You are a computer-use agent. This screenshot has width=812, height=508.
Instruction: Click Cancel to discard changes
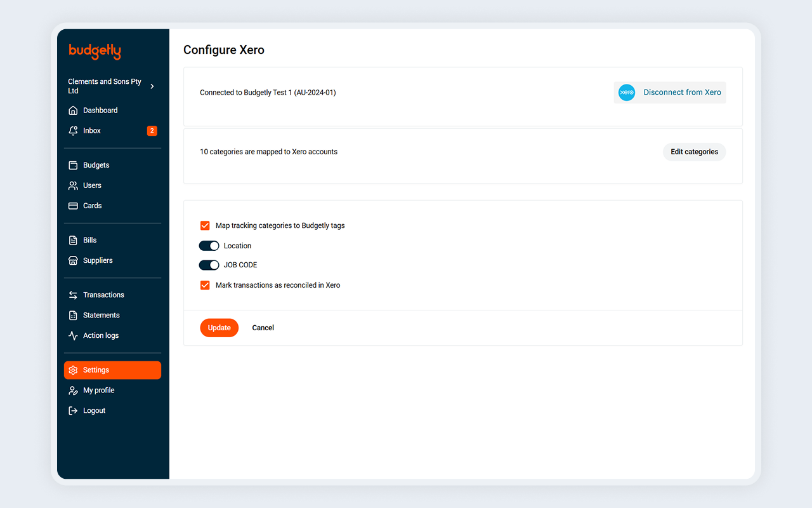pyautogui.click(x=263, y=328)
